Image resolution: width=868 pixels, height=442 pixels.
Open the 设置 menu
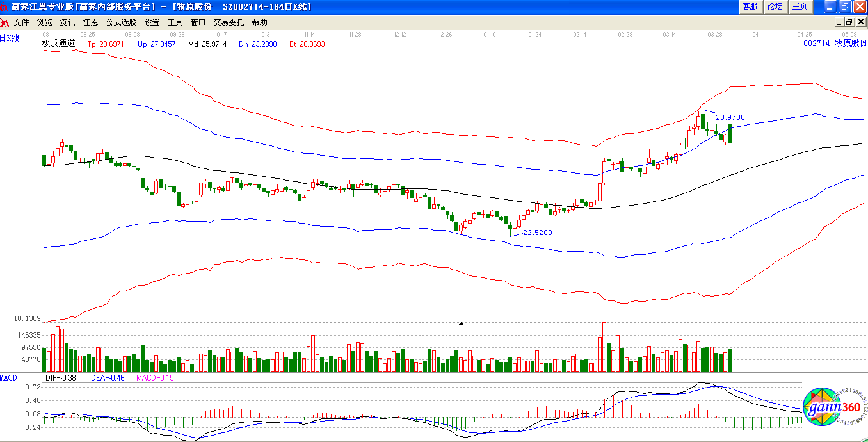click(152, 22)
